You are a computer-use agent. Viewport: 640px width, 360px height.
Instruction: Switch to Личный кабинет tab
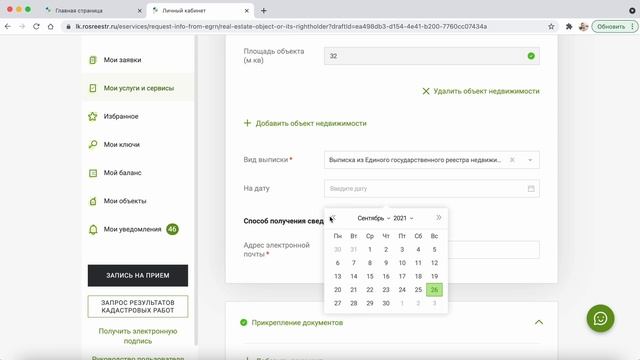[184, 11]
